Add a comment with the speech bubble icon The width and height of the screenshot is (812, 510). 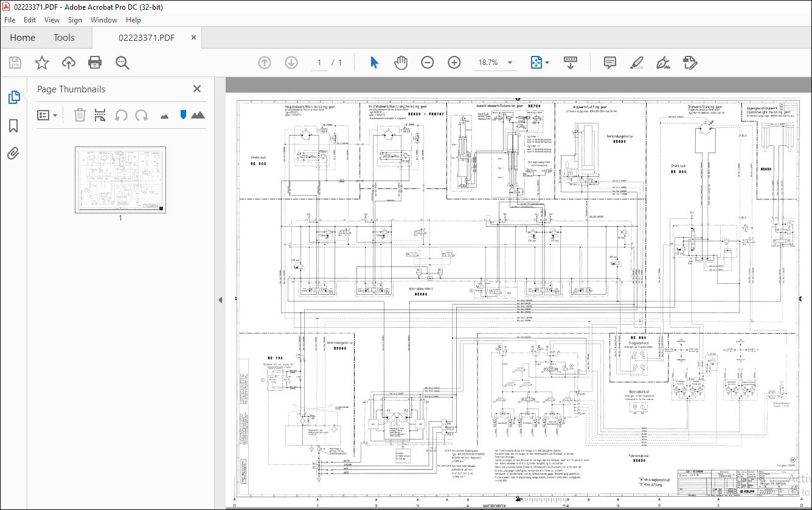609,63
